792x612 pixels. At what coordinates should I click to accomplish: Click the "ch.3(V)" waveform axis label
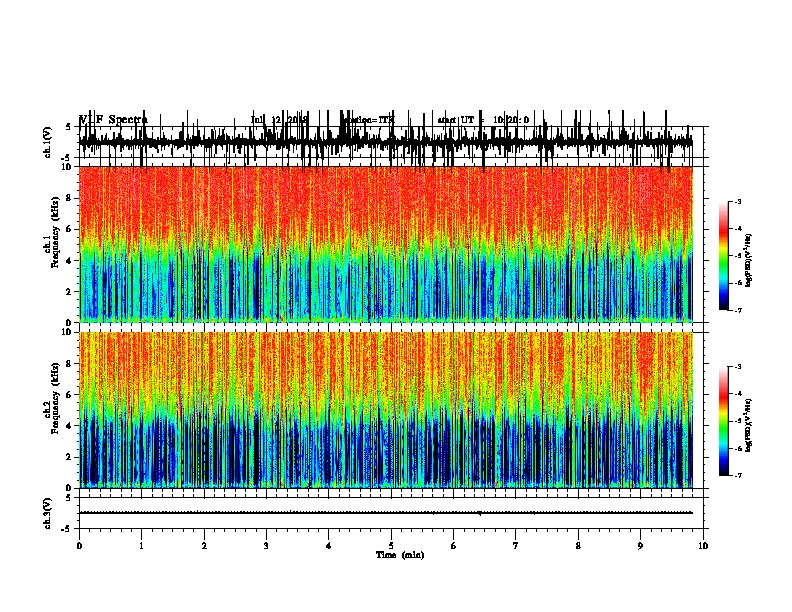[47, 513]
